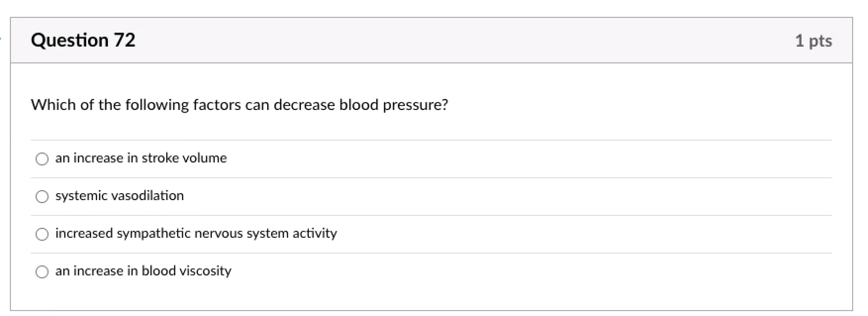Click the circle next to sympathetic activity option
Image resolution: width=868 pixels, height=316 pixels.
pyautogui.click(x=42, y=234)
